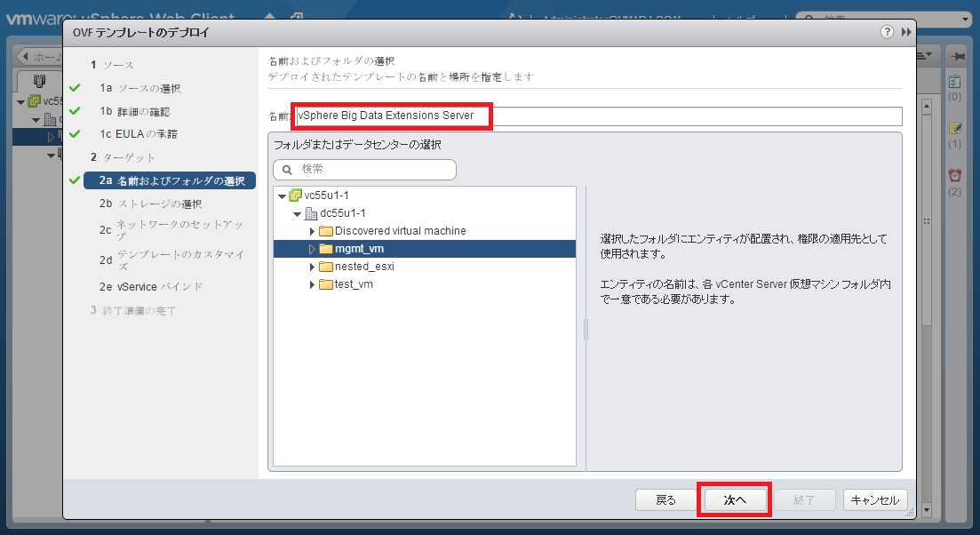Click the 次へ (Next) button

[x=735, y=500]
